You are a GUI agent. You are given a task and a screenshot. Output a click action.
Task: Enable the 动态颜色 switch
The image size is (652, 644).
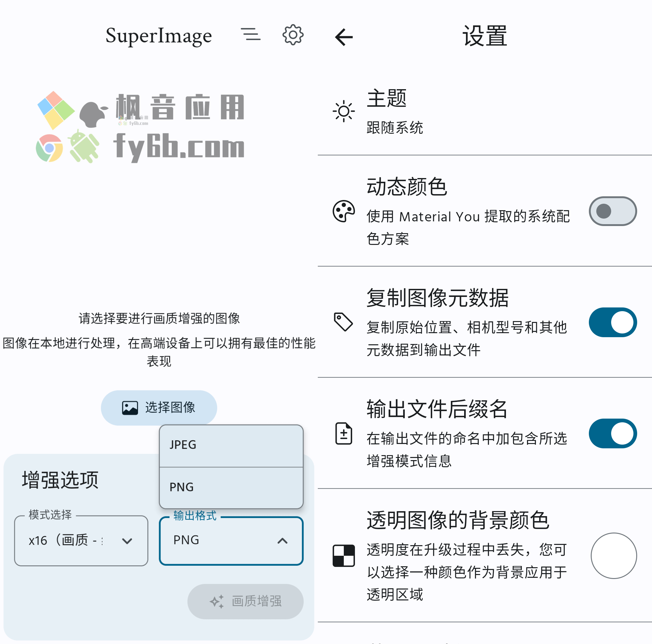(612, 211)
